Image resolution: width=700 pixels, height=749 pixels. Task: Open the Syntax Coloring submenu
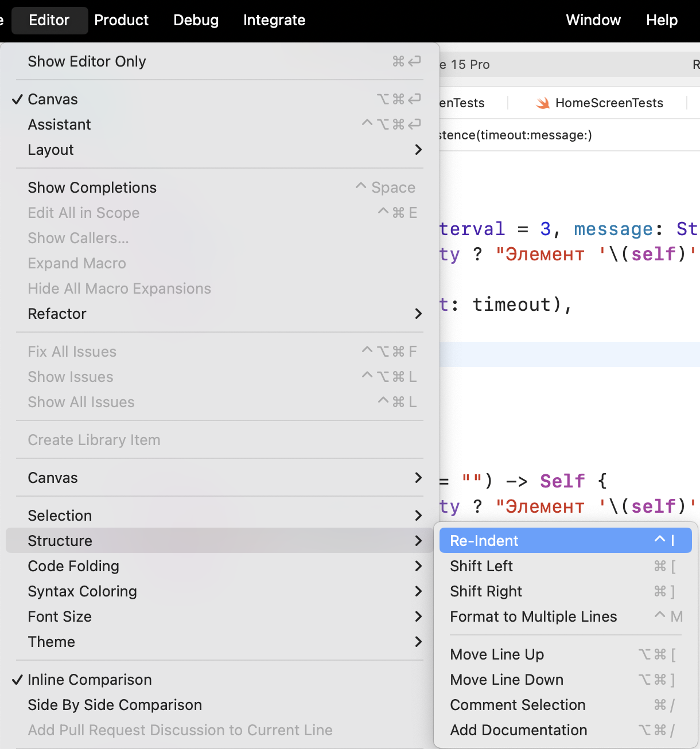tap(82, 591)
